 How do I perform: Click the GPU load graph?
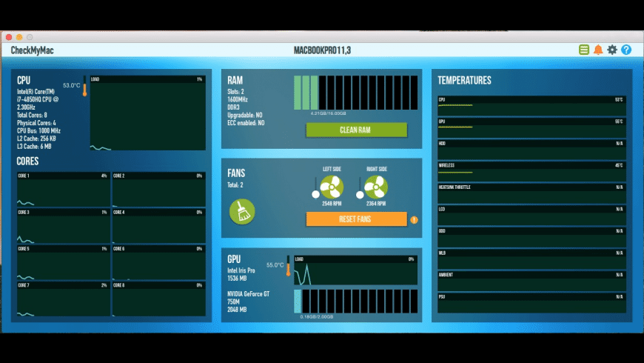point(355,270)
